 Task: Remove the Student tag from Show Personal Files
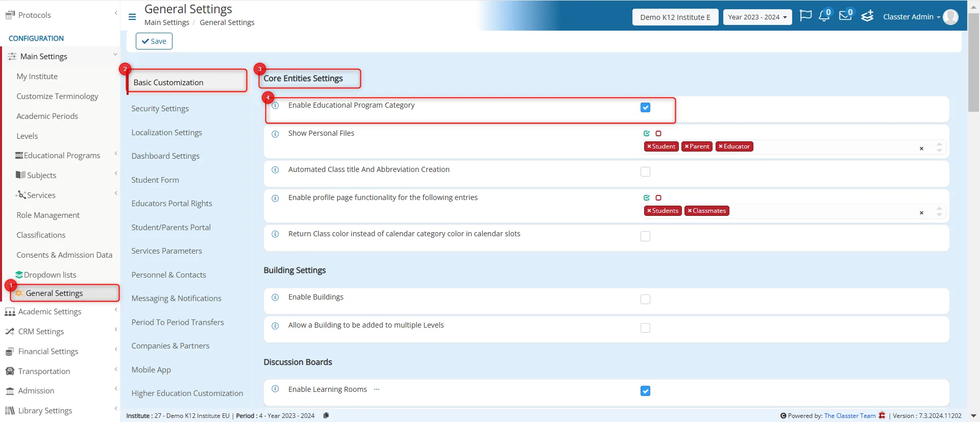point(649,146)
